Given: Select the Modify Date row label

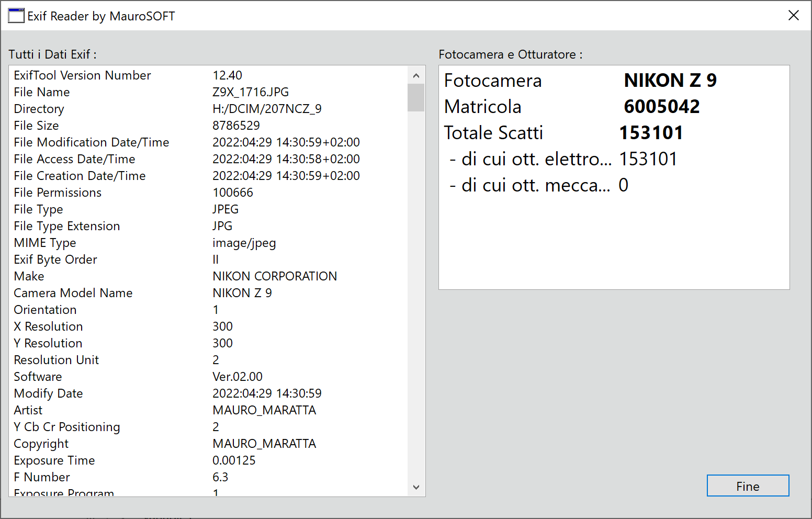Looking at the screenshot, I should click(x=48, y=393).
